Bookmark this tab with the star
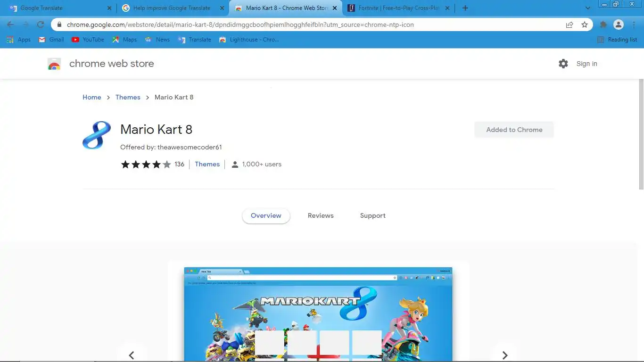This screenshot has width=644, height=362. tap(585, 25)
